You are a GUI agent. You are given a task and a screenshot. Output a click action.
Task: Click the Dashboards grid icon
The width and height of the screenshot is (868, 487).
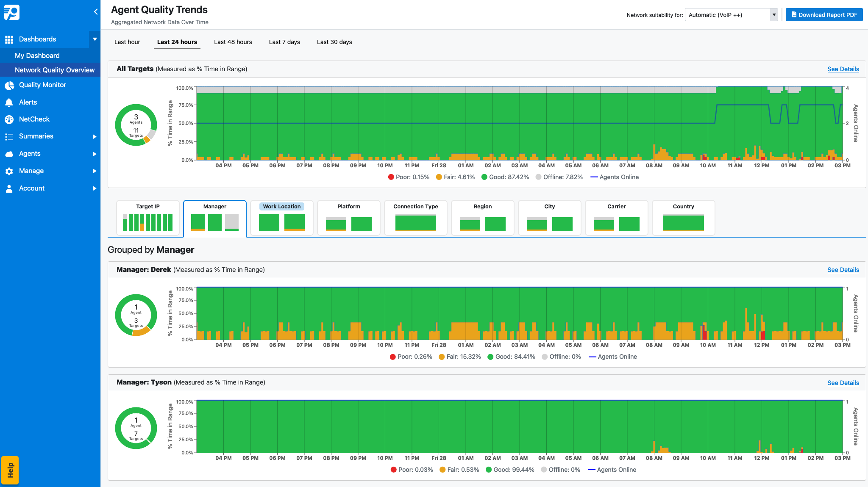point(9,39)
